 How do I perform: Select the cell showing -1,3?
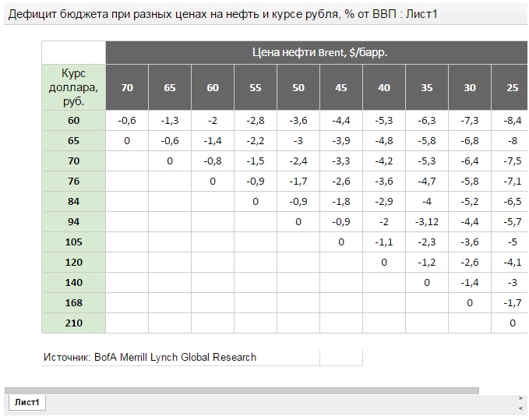coord(170,120)
